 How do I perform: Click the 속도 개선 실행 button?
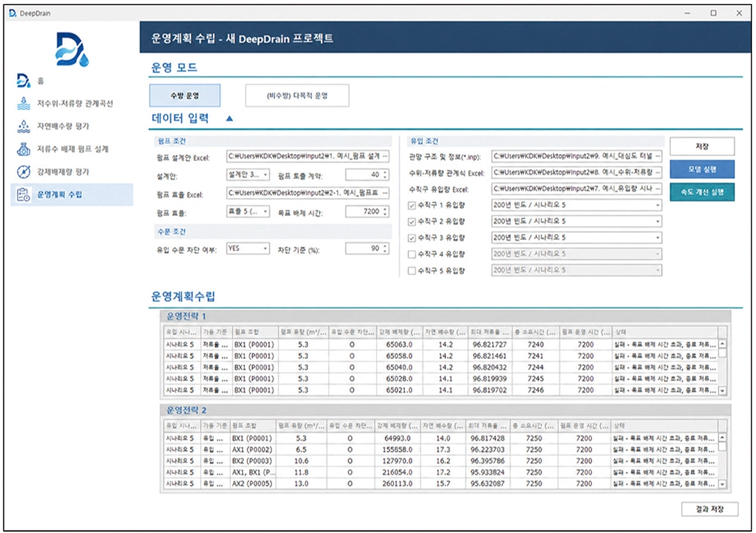point(702,192)
